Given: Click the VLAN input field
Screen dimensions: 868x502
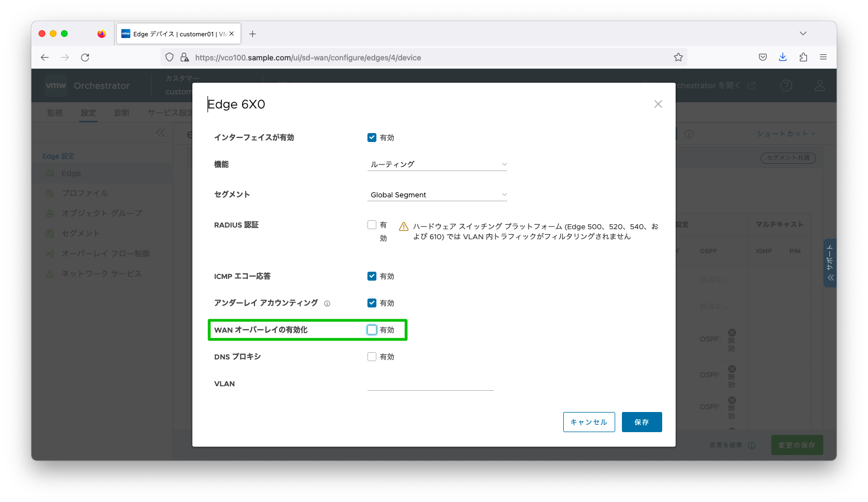Looking at the screenshot, I should point(430,383).
